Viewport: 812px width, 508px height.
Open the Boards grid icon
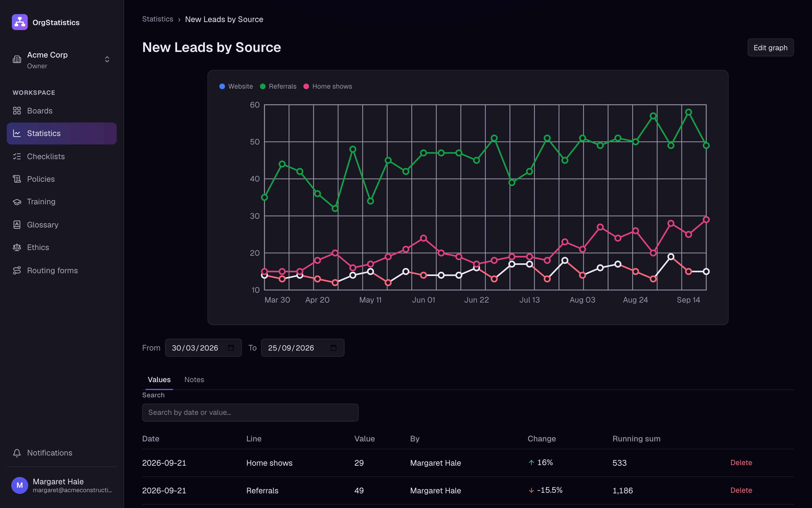click(x=17, y=111)
